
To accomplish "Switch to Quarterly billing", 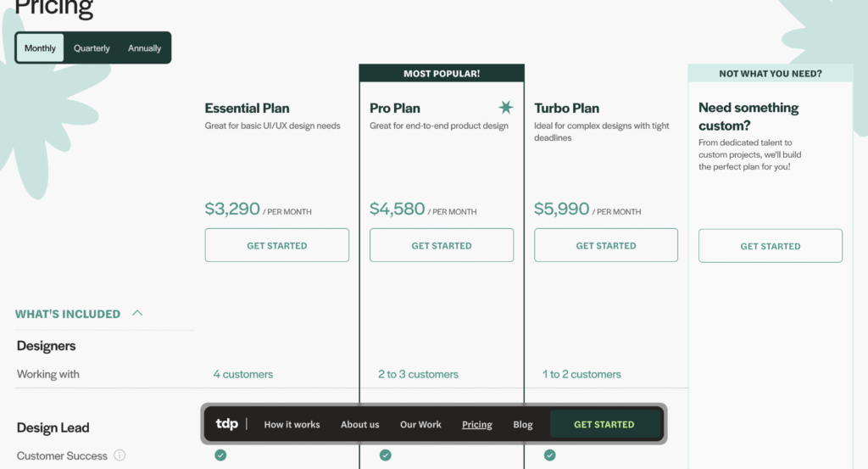I will 92,48.
